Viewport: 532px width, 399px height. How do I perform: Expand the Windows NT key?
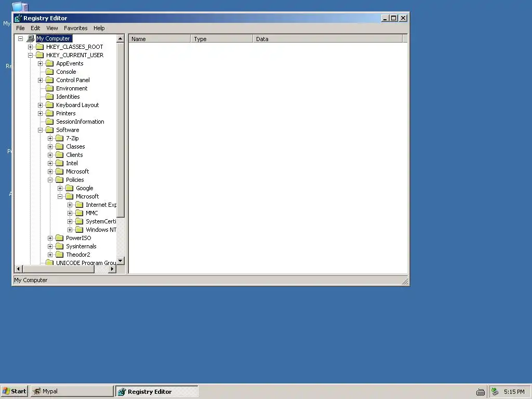pyautogui.click(x=70, y=230)
